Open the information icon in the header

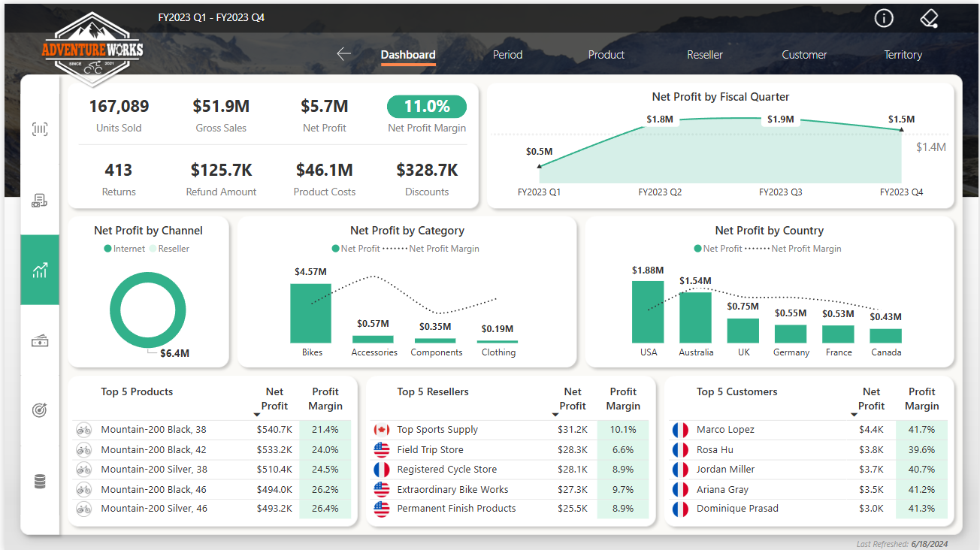[x=884, y=18]
